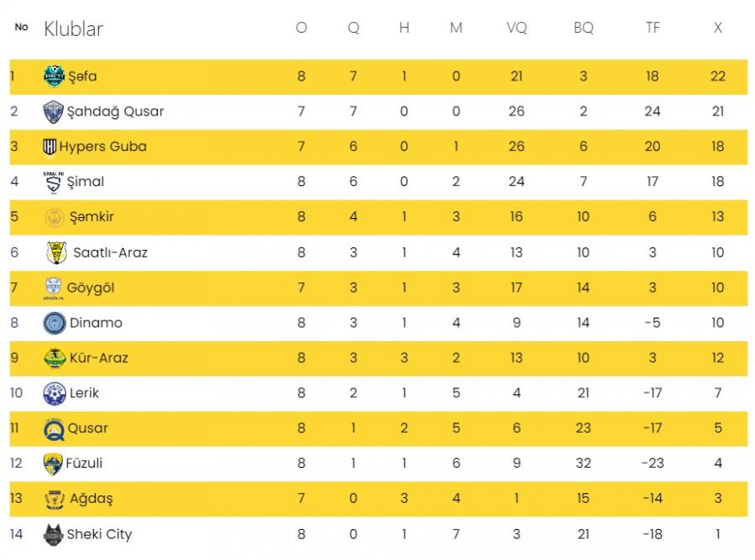Click the BQ column header
Image resolution: width=755 pixels, height=560 pixels.
584,28
